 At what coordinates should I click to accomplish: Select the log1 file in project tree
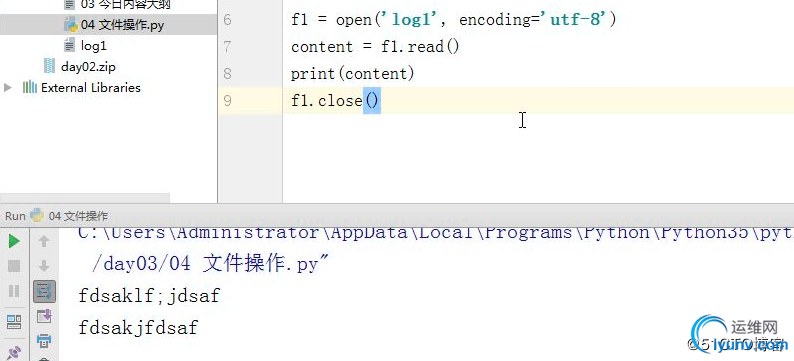[94, 46]
